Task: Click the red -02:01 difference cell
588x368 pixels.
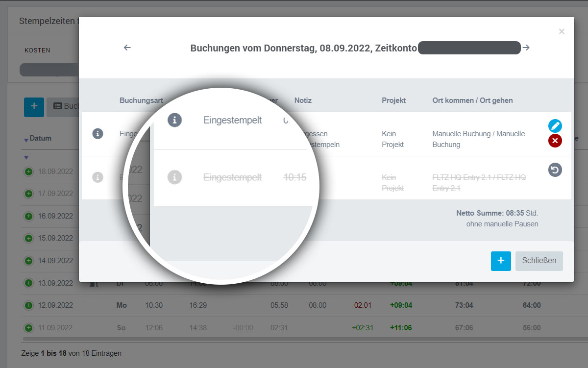Action: point(362,305)
